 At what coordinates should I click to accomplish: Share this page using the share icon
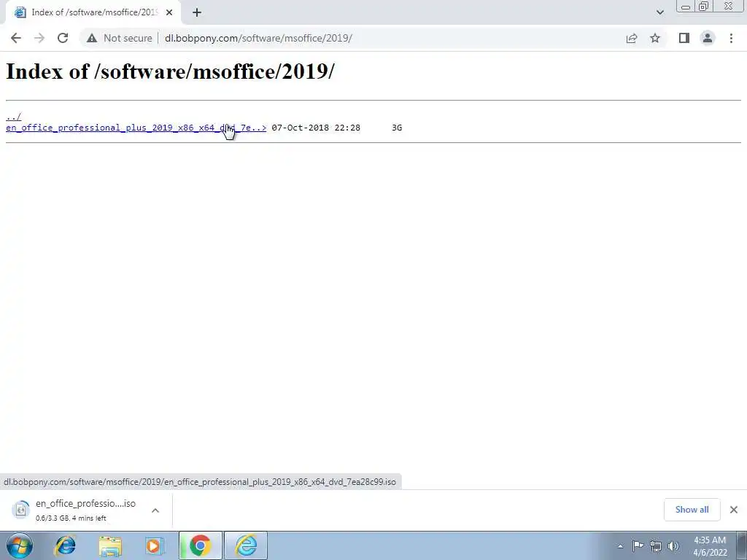[x=632, y=38]
